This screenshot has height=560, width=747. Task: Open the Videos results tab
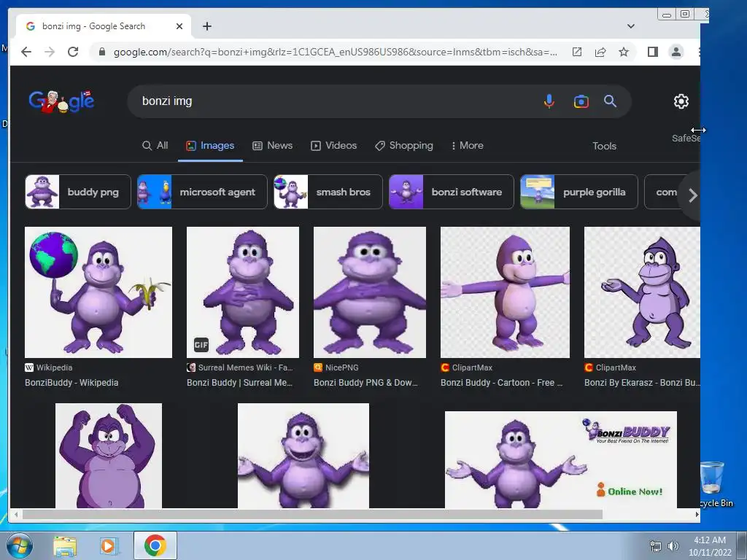333,145
